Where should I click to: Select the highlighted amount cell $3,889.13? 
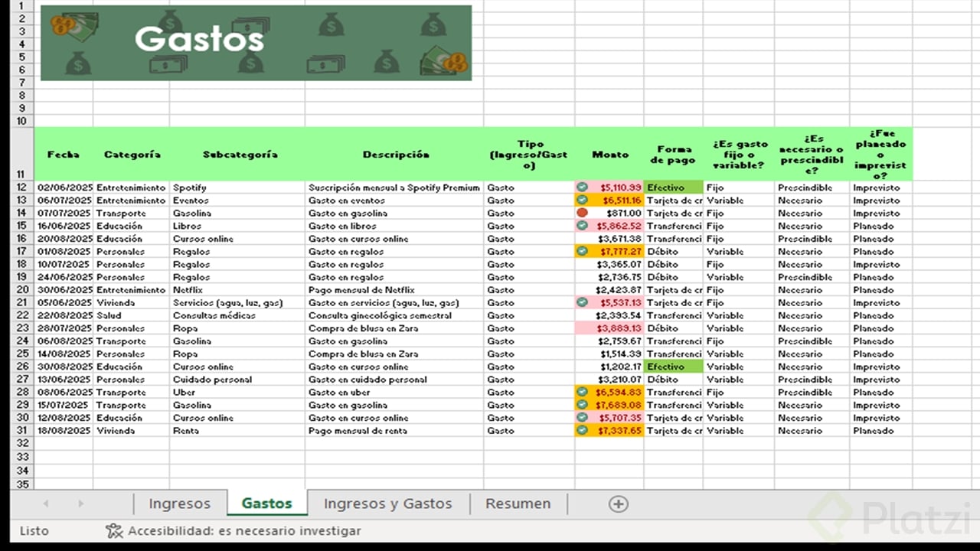(x=609, y=328)
